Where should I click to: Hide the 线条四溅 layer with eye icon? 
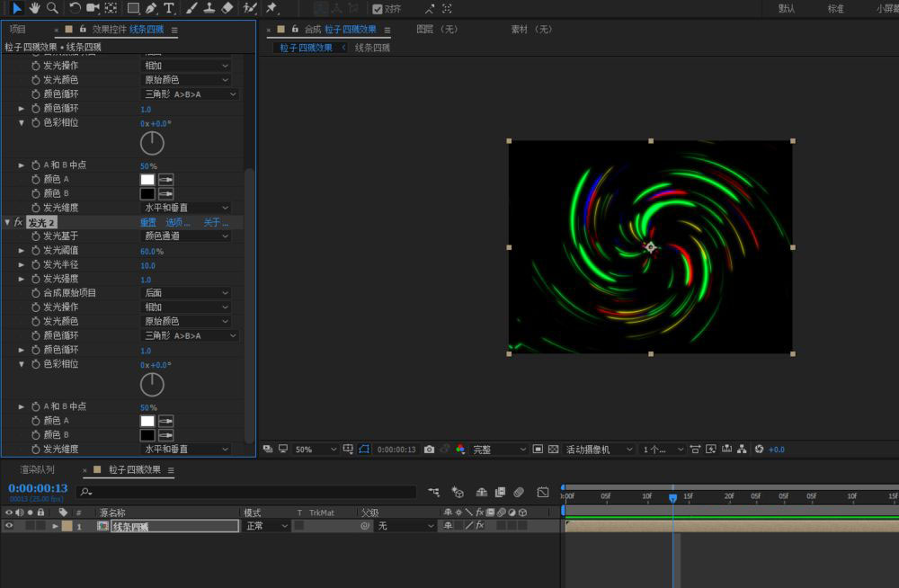coord(9,526)
